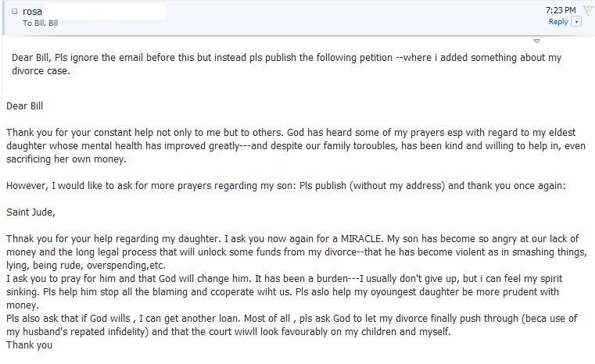
Task: Click the sender name rosa
Action: [x=33, y=12]
